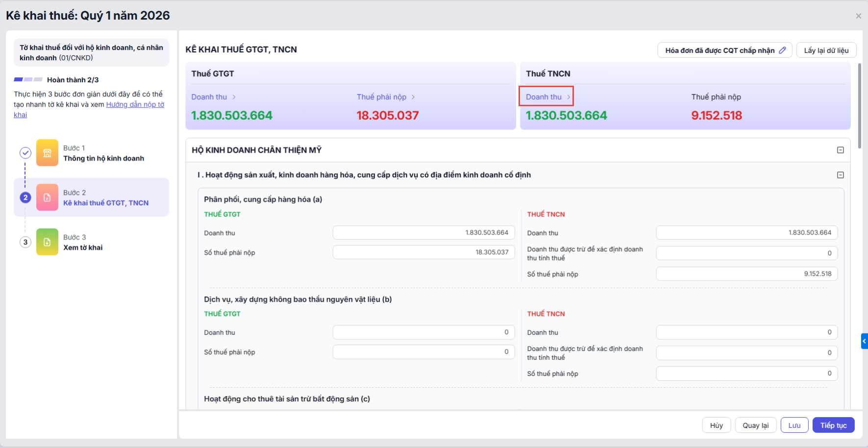The width and height of the screenshot is (868, 447).
Task: Edit GTGT Doanh thu field for section (a)
Action: coord(424,233)
